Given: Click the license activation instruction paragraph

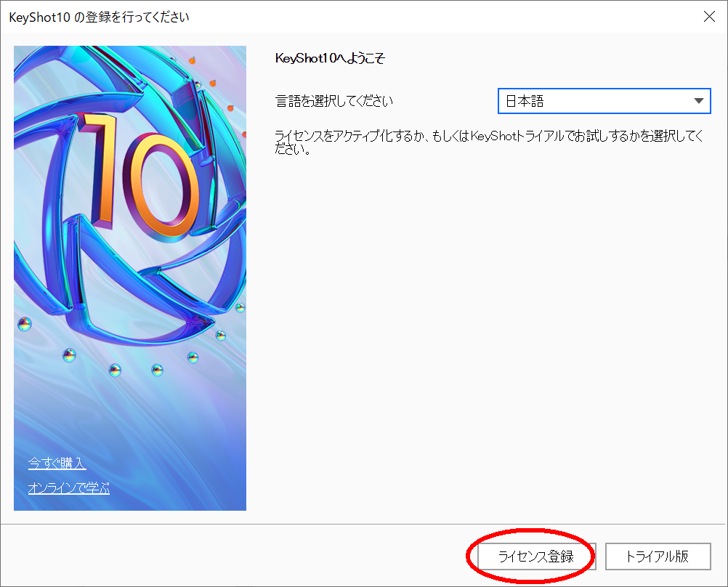Looking at the screenshot, I should pyautogui.click(x=489, y=142).
